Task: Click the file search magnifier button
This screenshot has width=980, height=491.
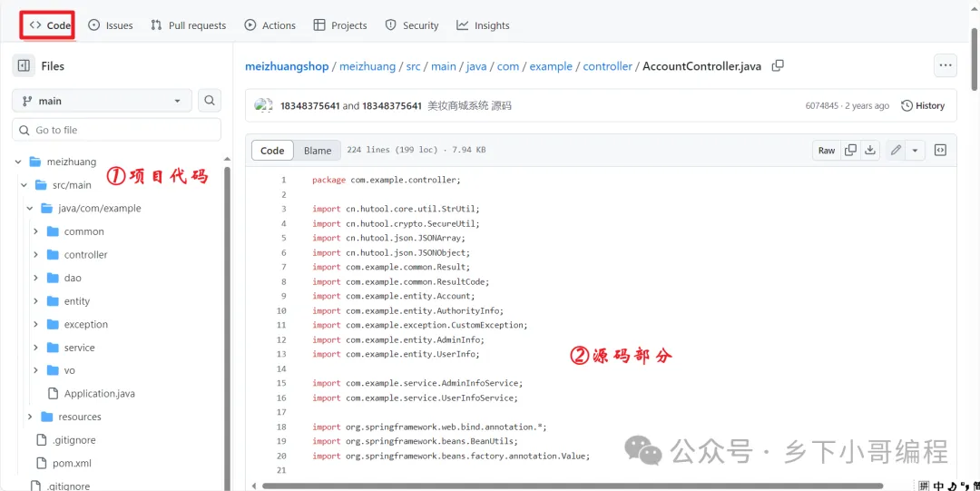Action: (210, 101)
